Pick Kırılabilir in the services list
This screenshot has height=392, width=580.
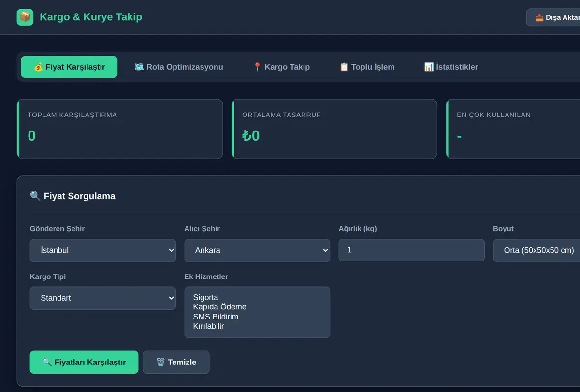point(257,326)
